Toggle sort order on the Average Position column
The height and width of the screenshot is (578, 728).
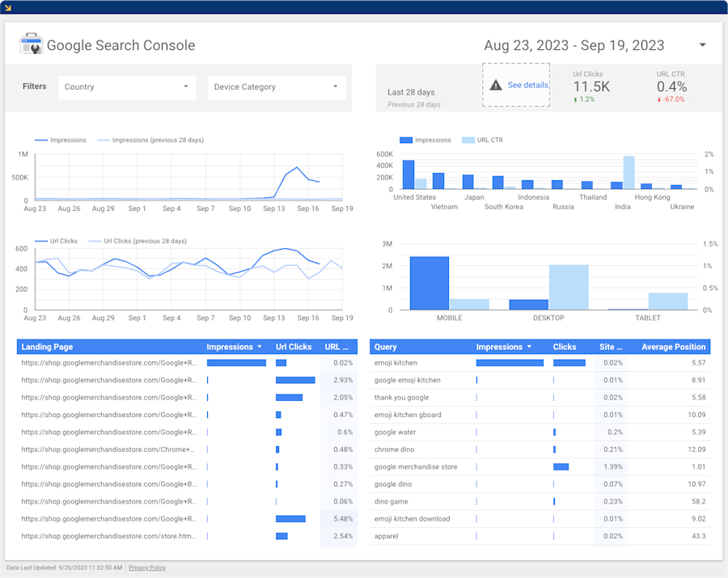click(x=673, y=347)
